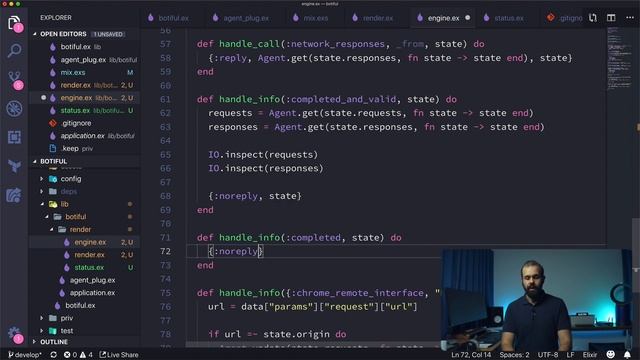Screen dimensions: 640x360
Task: Open the editor More Actions menu
Action: coord(630,18)
